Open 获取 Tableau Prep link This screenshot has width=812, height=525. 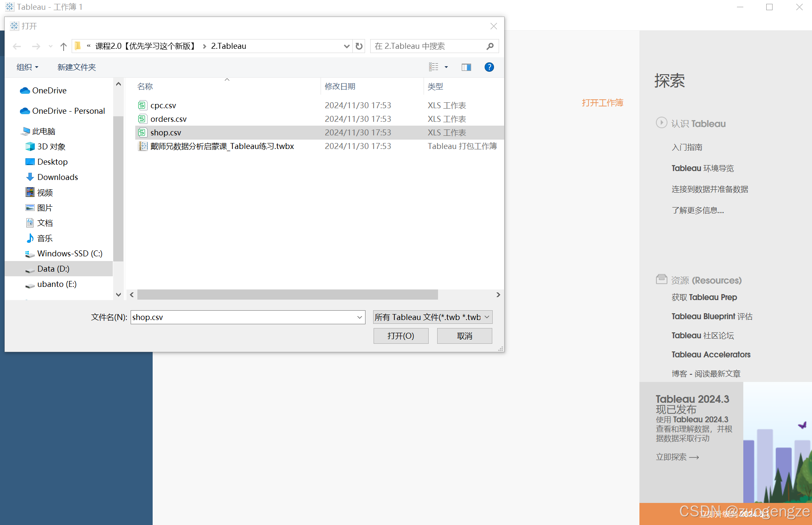point(704,297)
